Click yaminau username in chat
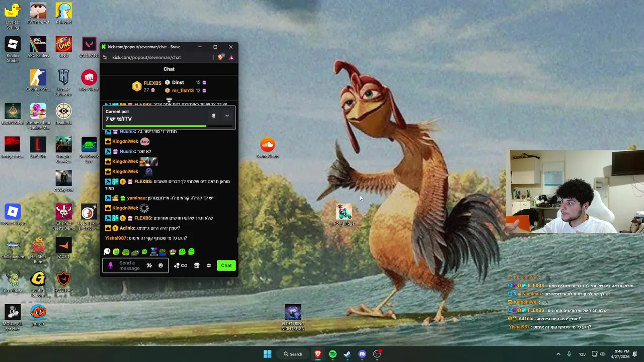The image size is (644, 362). point(136,198)
